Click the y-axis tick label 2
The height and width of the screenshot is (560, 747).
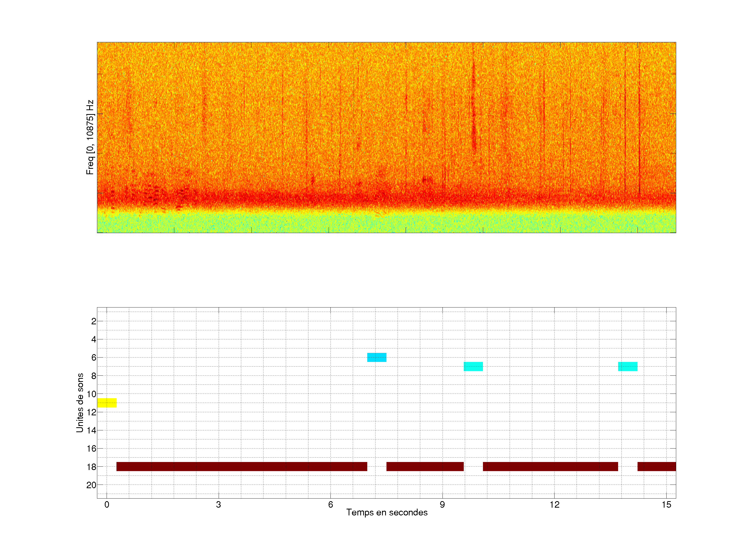[94, 321]
